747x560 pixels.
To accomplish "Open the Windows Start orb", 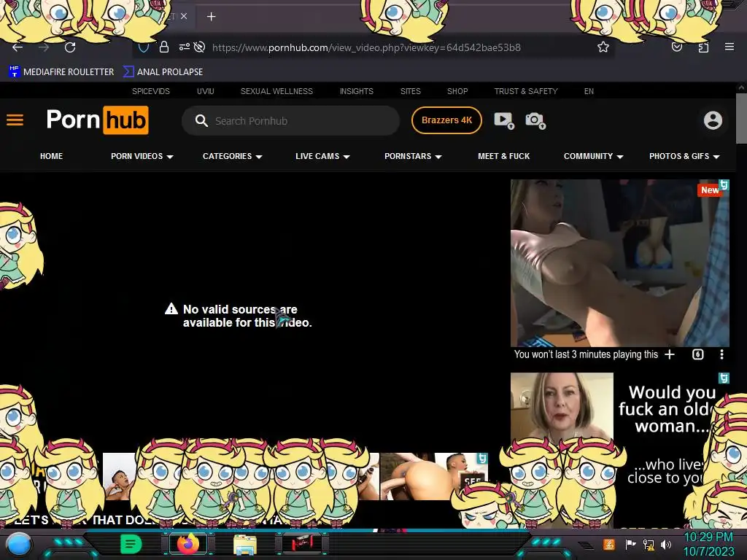I will point(19,544).
